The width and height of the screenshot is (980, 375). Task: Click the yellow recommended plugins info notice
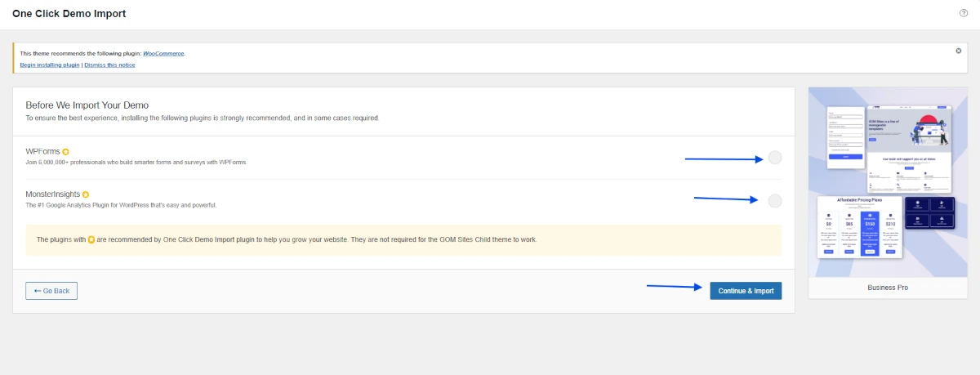[x=403, y=240]
